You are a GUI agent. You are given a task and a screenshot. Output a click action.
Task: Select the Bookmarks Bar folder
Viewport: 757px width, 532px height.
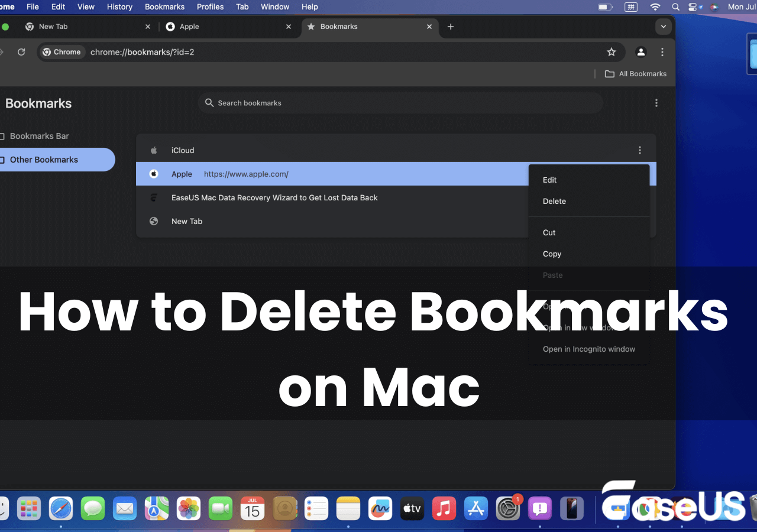pyautogui.click(x=40, y=136)
